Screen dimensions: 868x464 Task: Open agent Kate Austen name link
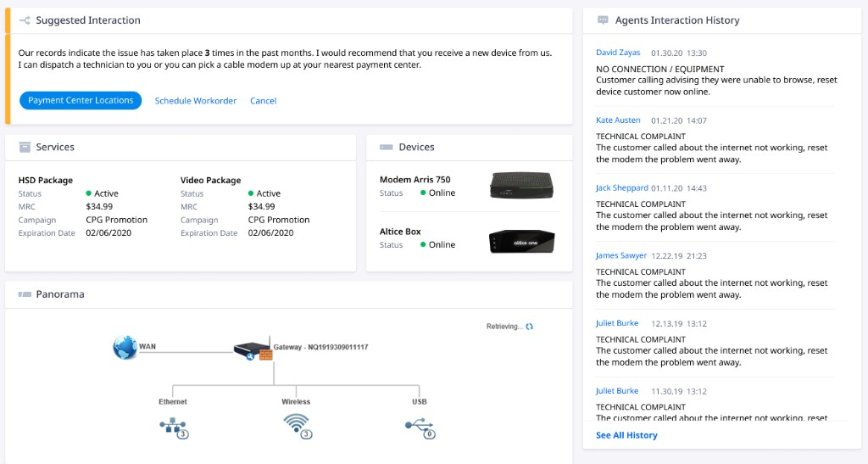pyautogui.click(x=618, y=120)
